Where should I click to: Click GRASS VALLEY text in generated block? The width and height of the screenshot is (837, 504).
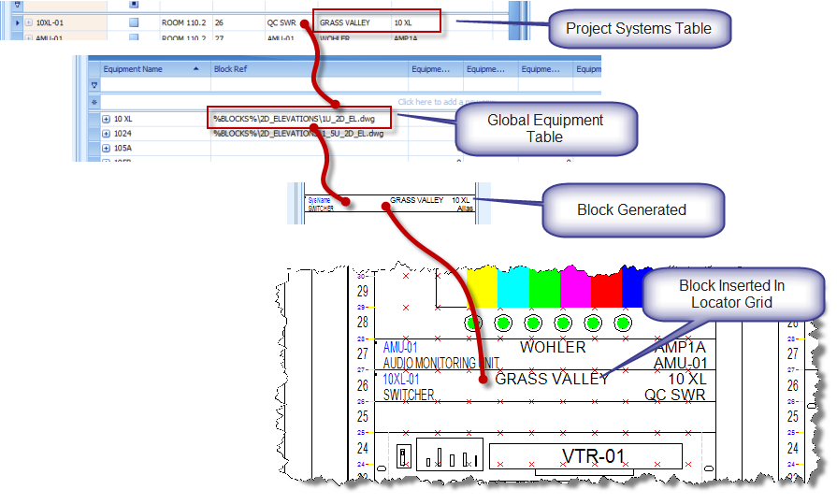416,200
